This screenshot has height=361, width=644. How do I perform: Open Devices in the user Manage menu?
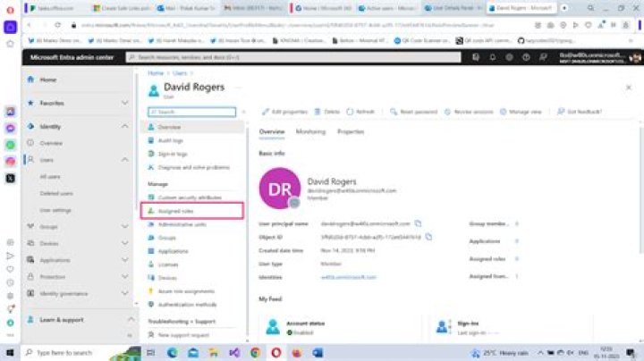[166, 278]
